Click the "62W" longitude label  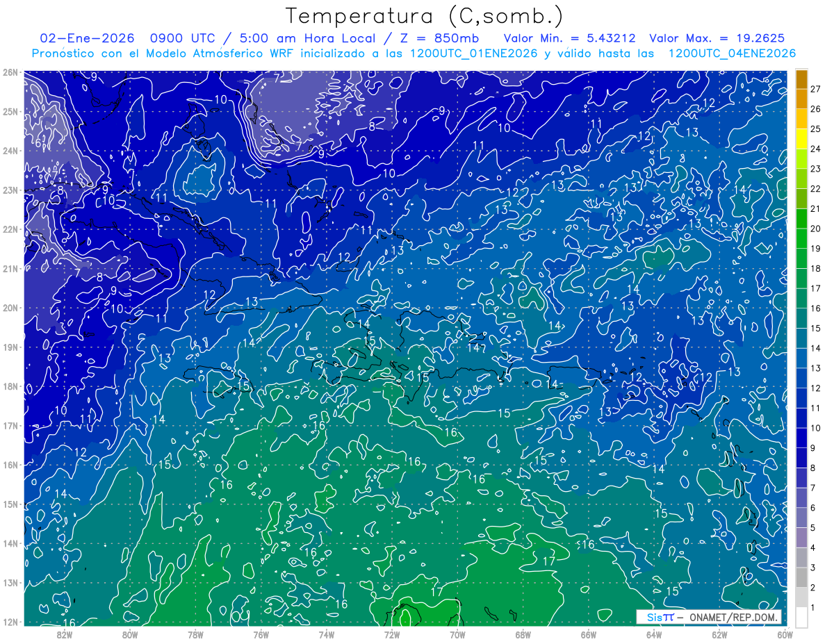click(x=720, y=634)
